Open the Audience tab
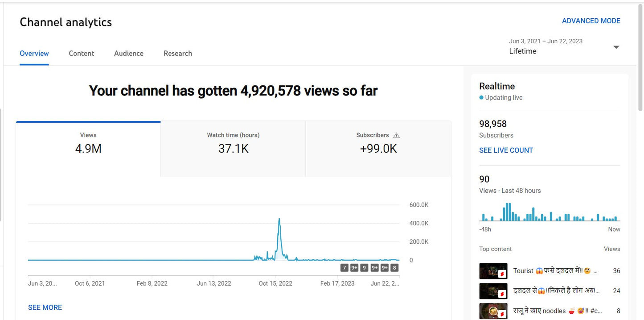 point(128,53)
